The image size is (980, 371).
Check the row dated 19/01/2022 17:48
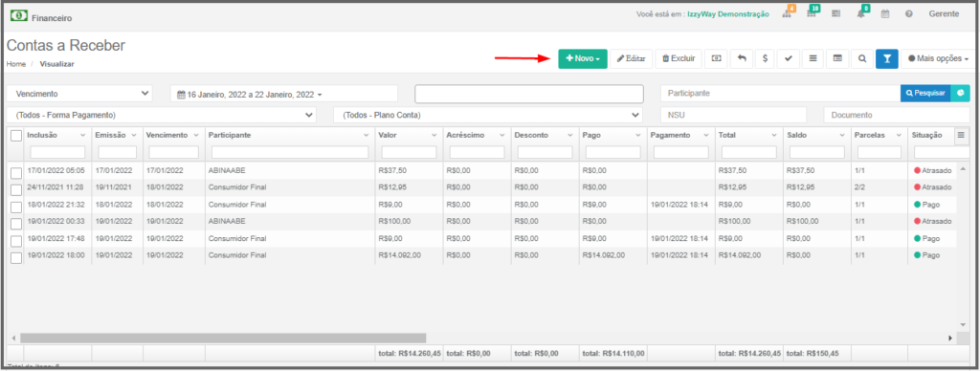tap(15, 241)
